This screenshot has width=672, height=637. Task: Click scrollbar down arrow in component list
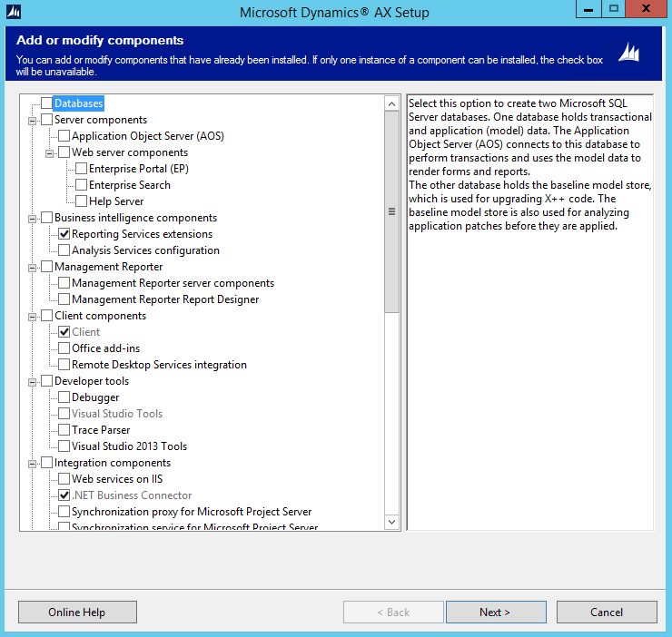pos(391,522)
